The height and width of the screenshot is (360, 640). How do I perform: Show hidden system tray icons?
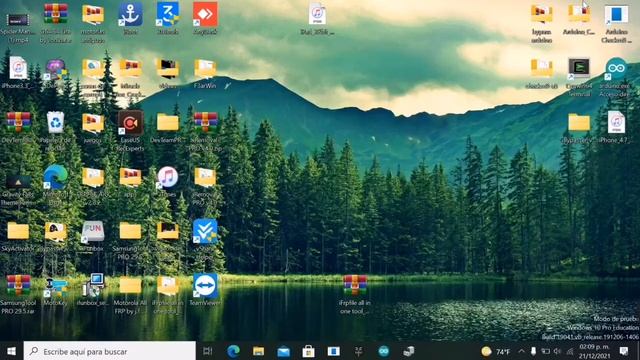[x=521, y=351]
